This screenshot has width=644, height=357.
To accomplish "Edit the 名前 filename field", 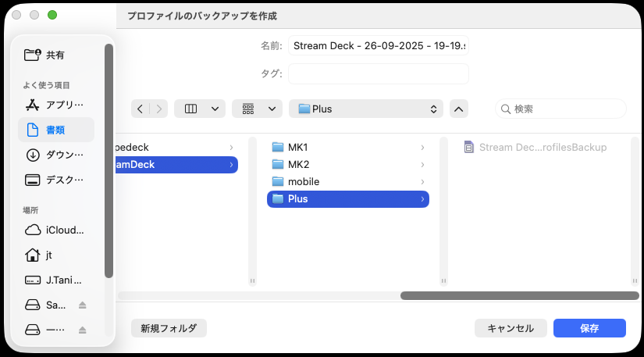I will point(379,45).
